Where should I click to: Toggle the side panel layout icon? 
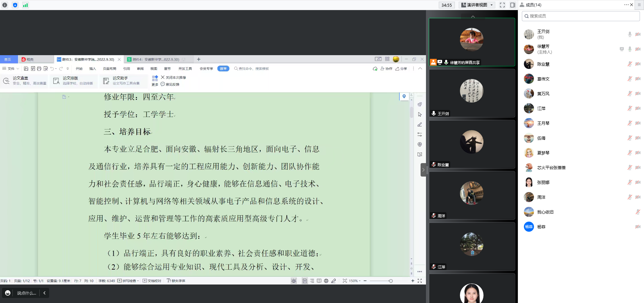(x=512, y=5)
